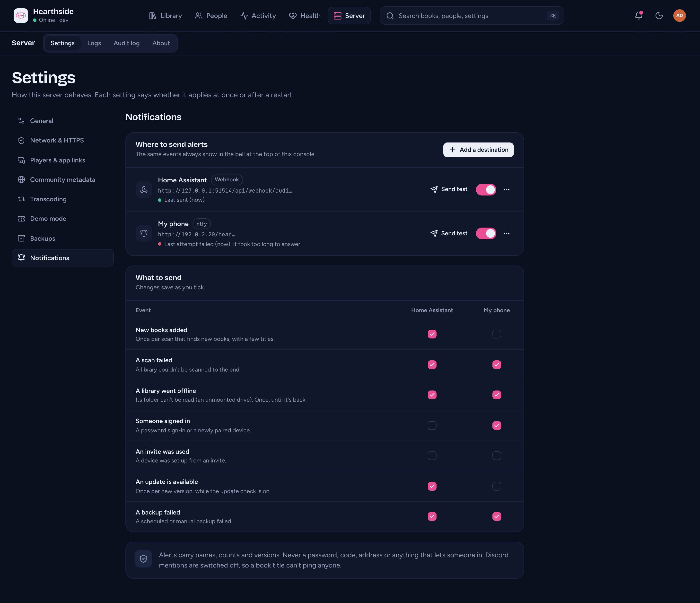The image size is (700, 603).
Task: Uncheck A library went offline for My phone
Action: click(x=497, y=395)
